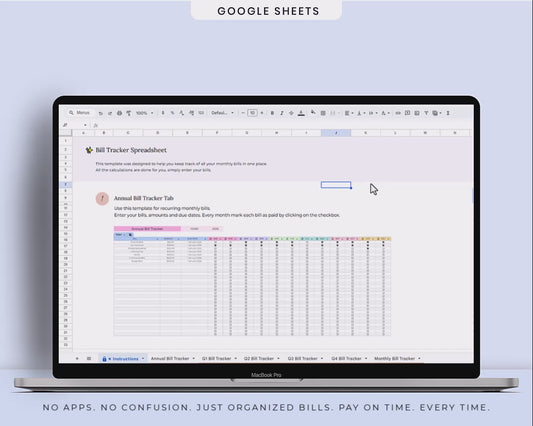
Task: Switch to the Instructions tab
Action: [x=123, y=359]
